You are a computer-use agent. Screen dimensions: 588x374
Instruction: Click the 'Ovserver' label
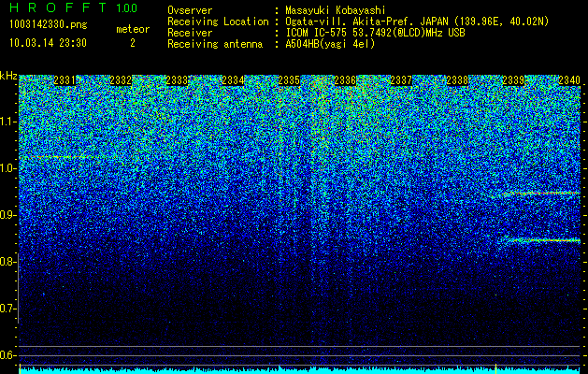tap(190, 10)
